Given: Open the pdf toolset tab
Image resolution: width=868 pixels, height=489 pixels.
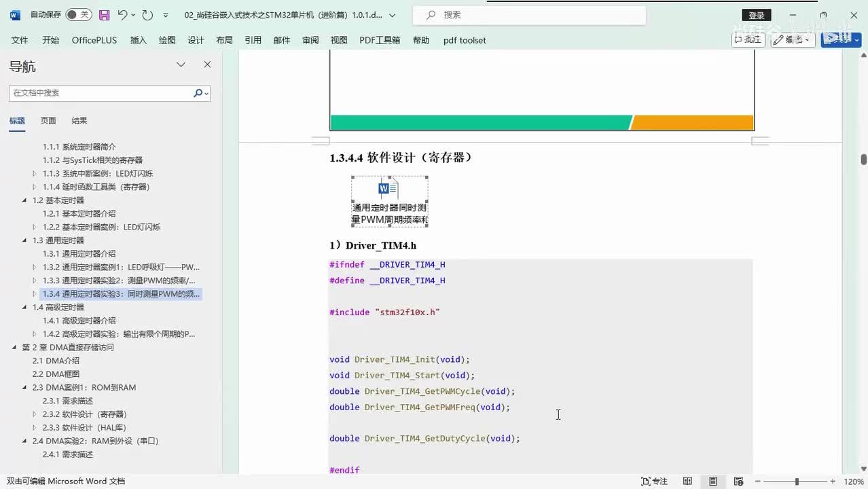Looking at the screenshot, I should click(465, 40).
